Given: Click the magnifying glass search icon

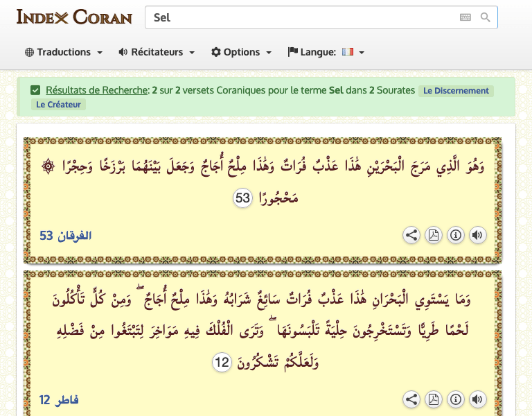Looking at the screenshot, I should [486, 18].
